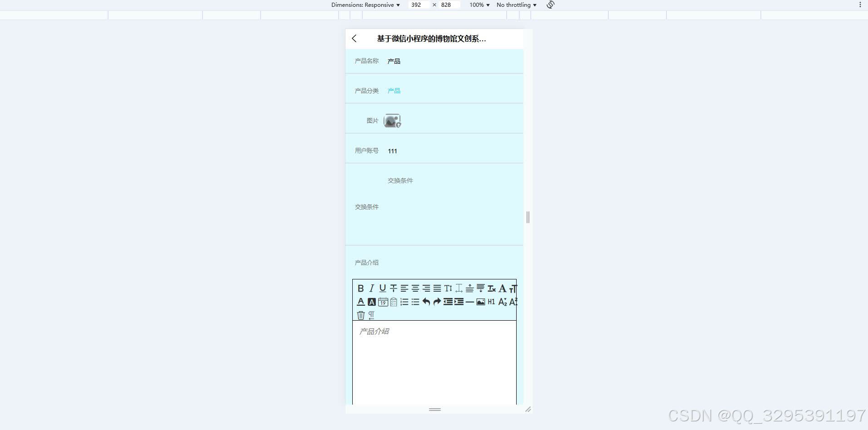Viewport: 868px width, 430px height.
Task: Enable bullet list formatting
Action: tap(415, 302)
